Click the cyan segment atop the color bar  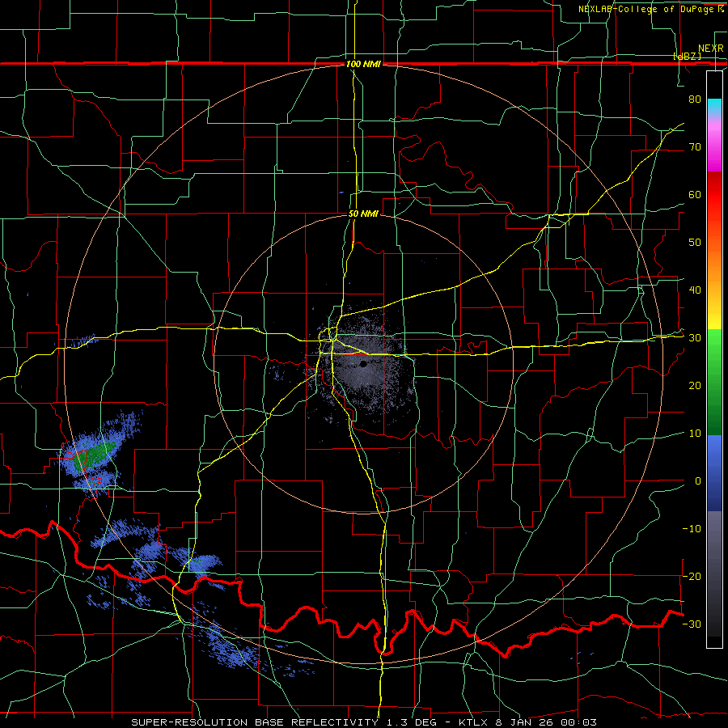[714, 108]
